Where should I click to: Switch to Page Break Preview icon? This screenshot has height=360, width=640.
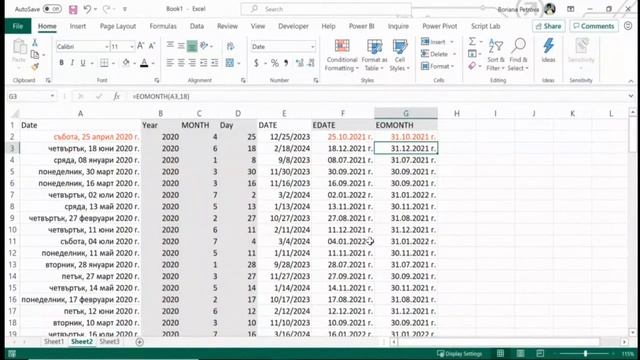540,353
